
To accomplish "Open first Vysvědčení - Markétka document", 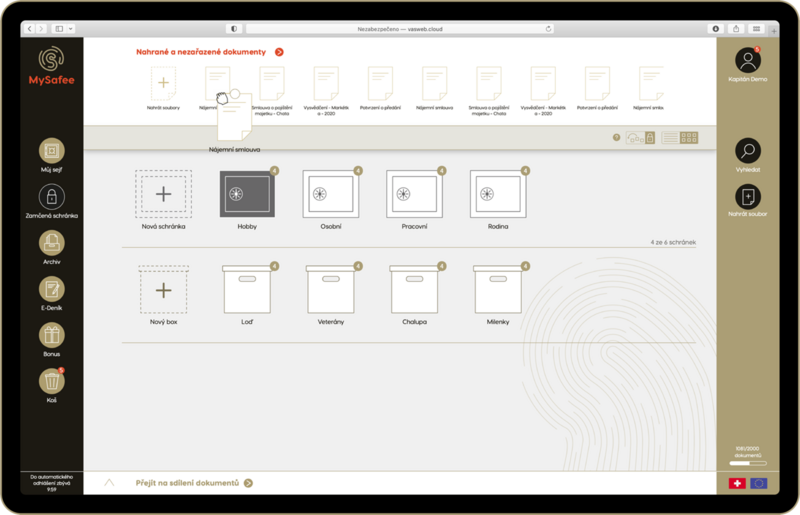I will pyautogui.click(x=327, y=83).
